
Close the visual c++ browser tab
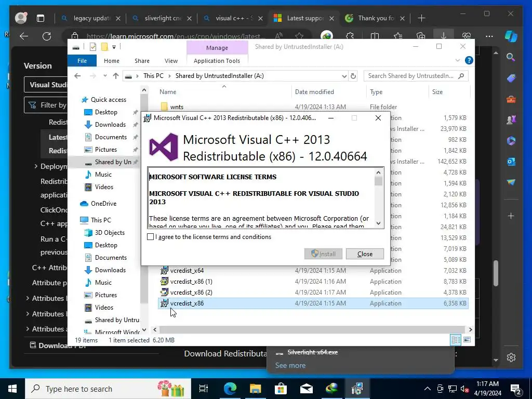260,18
